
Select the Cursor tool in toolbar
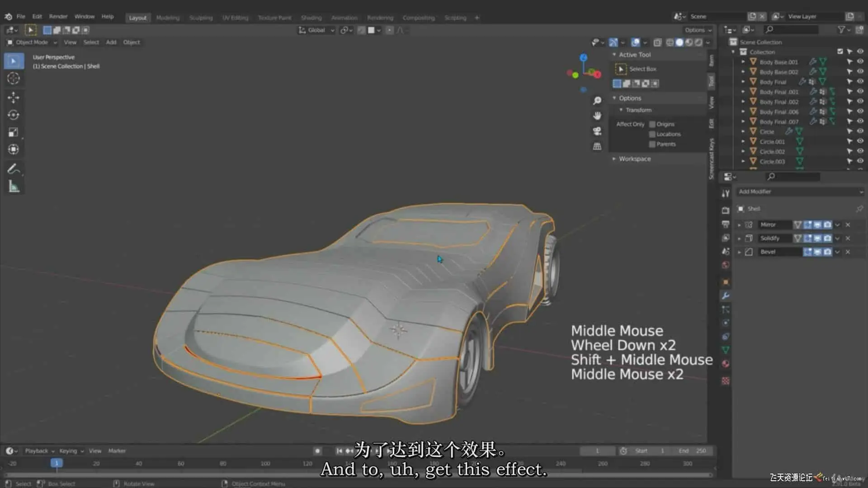[x=14, y=79]
